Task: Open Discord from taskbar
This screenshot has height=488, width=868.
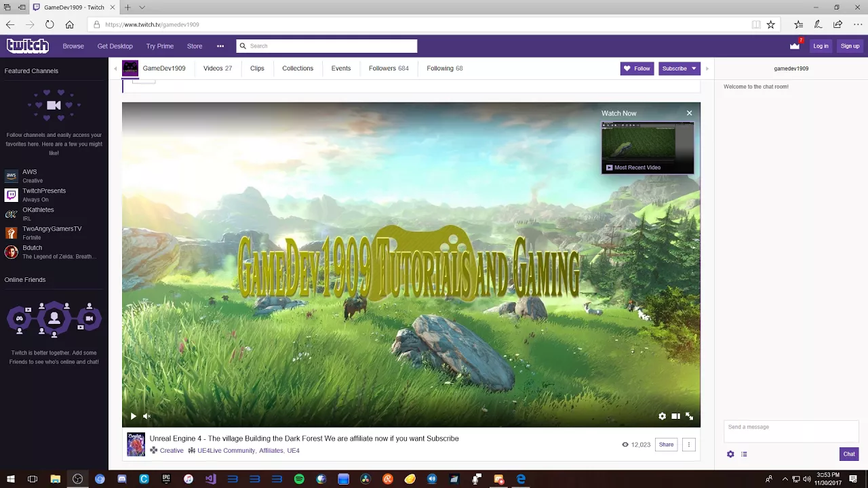Action: point(122,479)
